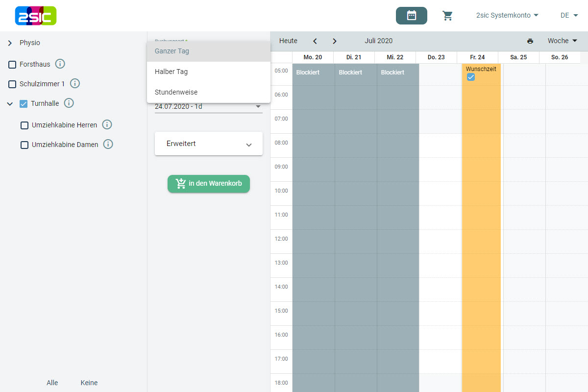Show info for Umziehkabine Damen
Screen dimensions: 588x392
108,145
